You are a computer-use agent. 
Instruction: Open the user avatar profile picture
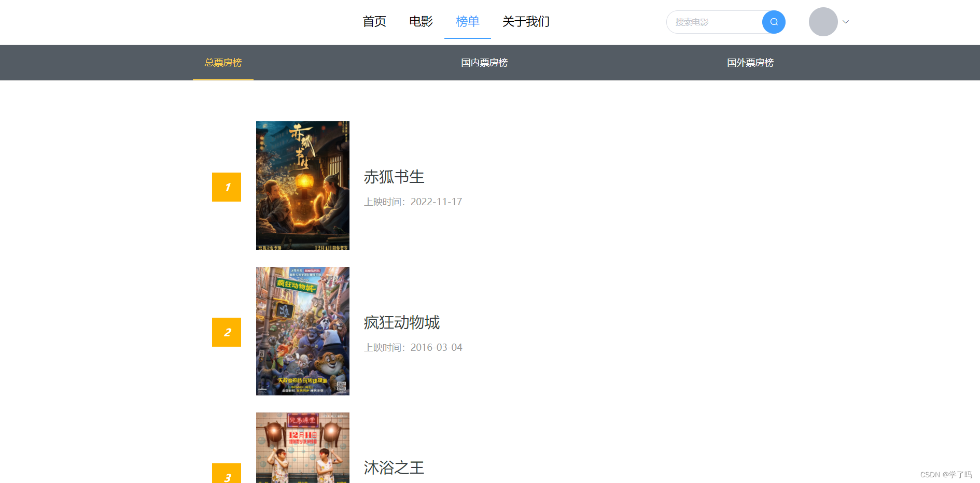coord(823,22)
